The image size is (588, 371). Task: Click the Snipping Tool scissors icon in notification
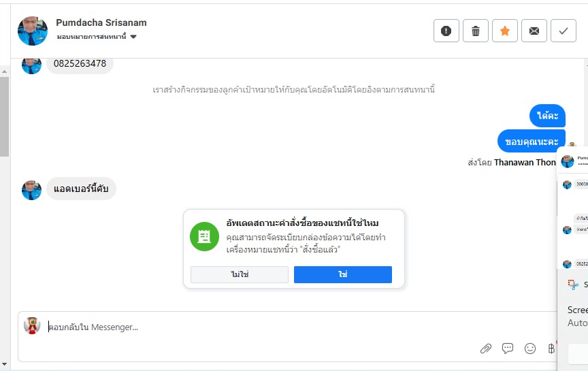click(x=574, y=285)
